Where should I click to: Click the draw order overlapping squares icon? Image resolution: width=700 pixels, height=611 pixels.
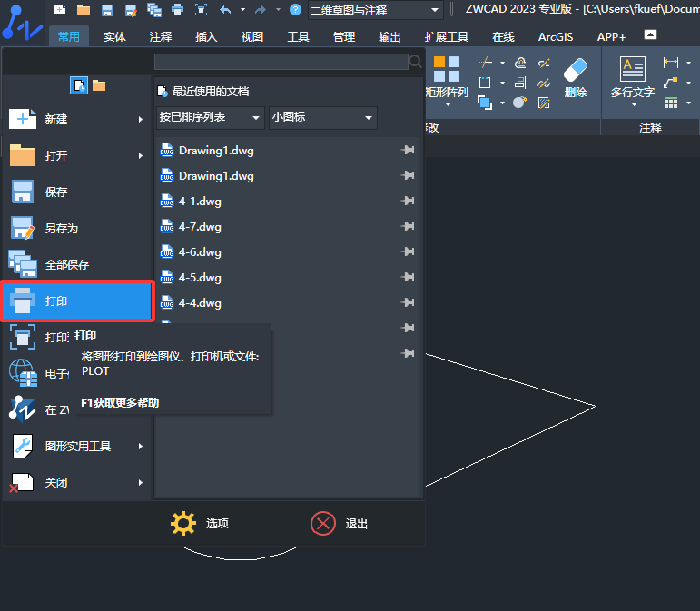[x=485, y=103]
